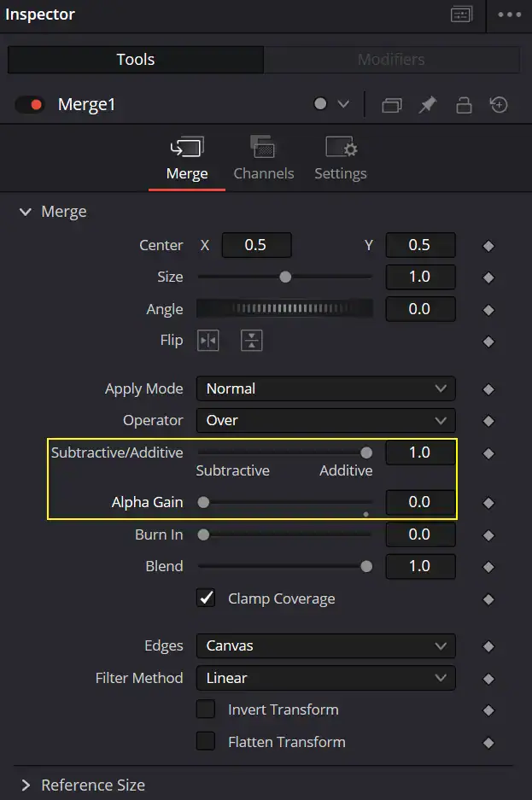Click the Subtractive/Additive slider handle

pos(366,453)
